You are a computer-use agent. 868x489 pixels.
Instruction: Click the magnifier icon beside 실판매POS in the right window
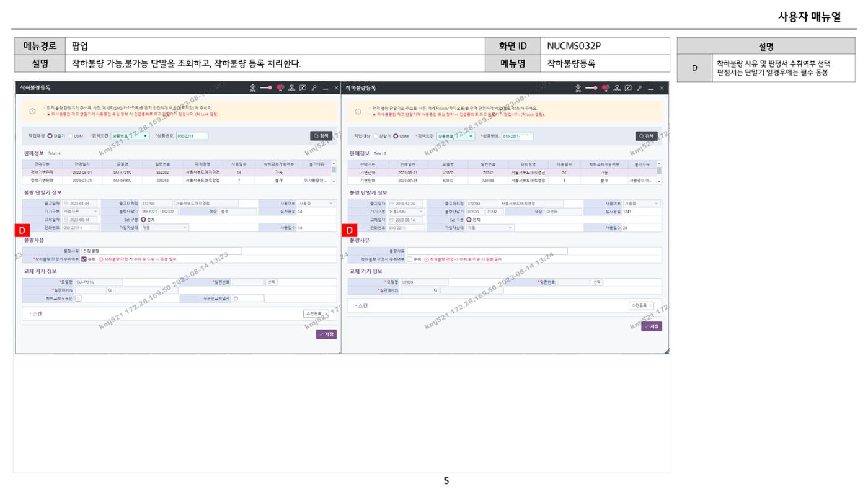pos(435,290)
